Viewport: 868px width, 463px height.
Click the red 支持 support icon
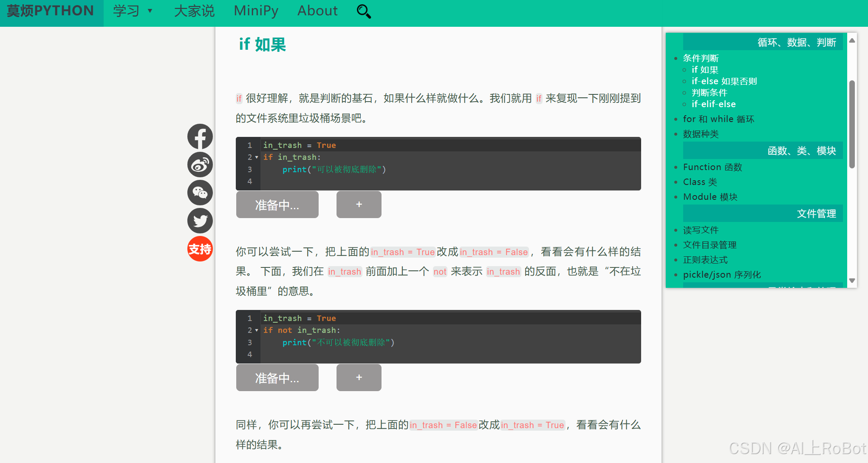click(200, 249)
